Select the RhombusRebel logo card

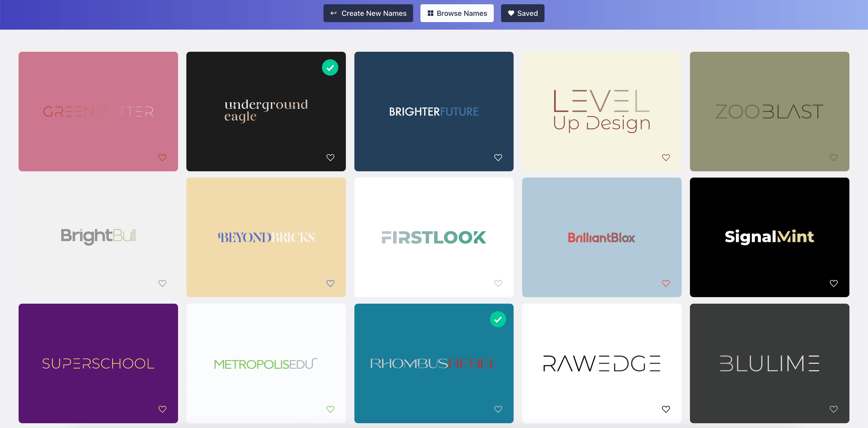point(434,363)
